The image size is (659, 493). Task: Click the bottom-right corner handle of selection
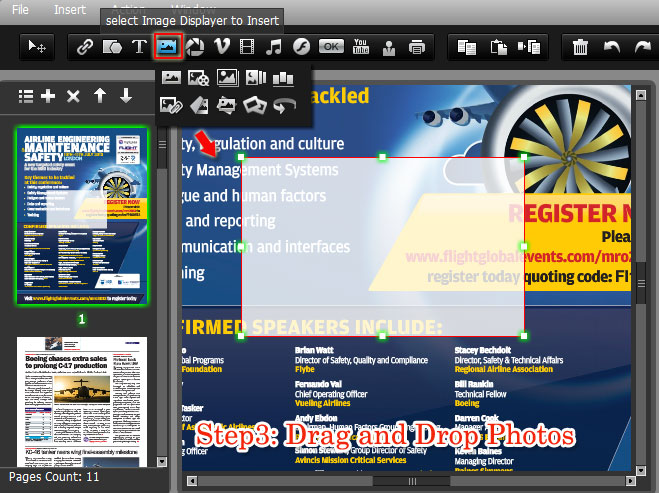coord(524,336)
